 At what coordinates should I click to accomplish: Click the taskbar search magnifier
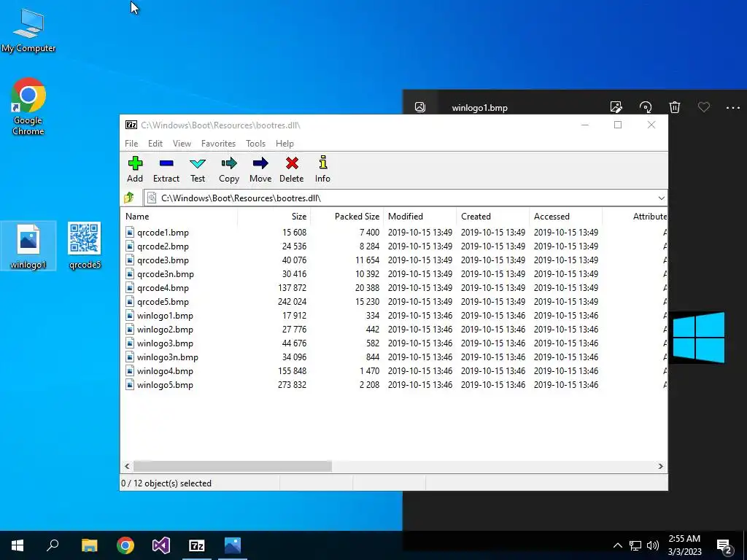coord(53,545)
